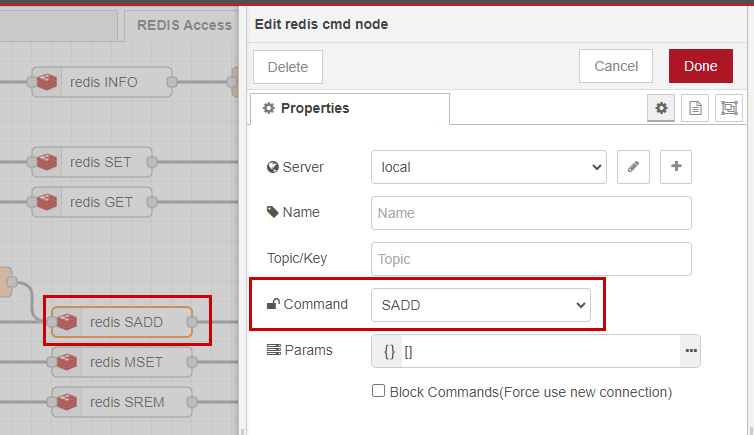Viewport: 754px width, 435px height.
Task: Click the Params list icon
Action: point(274,350)
